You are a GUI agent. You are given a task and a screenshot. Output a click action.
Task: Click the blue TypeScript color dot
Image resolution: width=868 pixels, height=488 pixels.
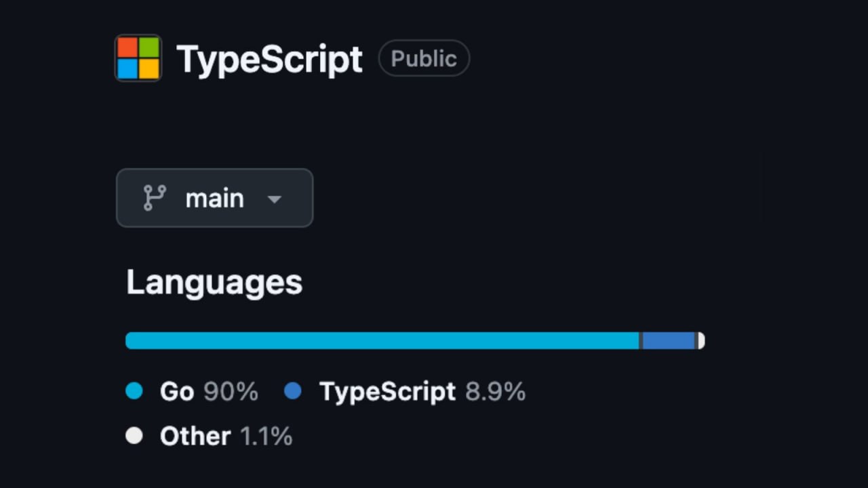pos(293,391)
